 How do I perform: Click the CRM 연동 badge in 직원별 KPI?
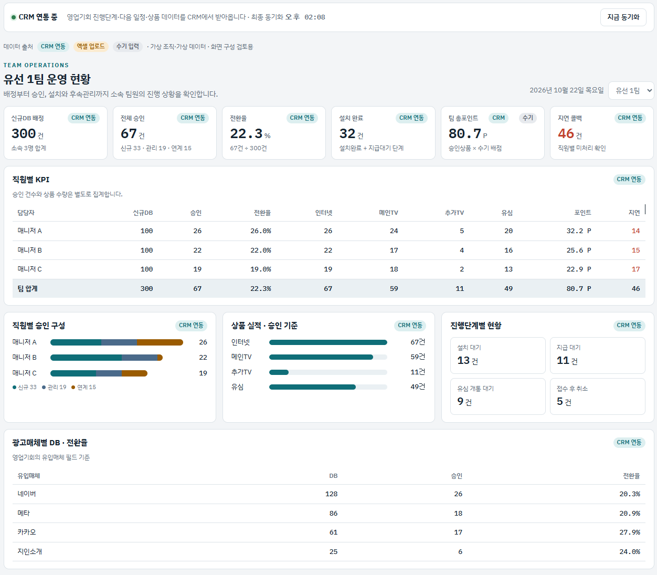point(629,179)
